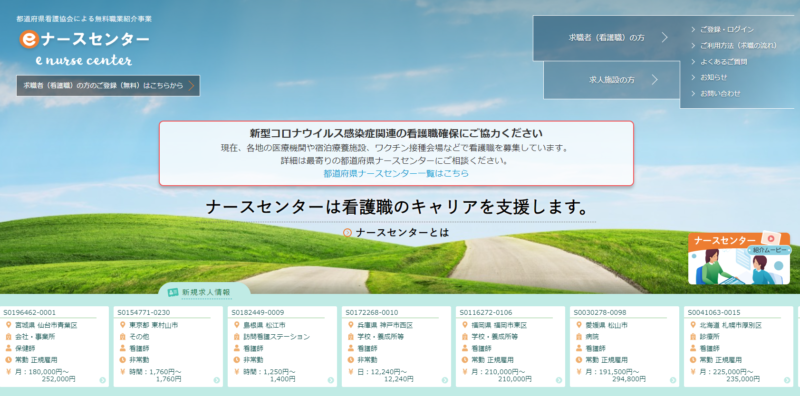
Task: Click building icon beside 訪問看護ステーション
Action: (x=236, y=337)
